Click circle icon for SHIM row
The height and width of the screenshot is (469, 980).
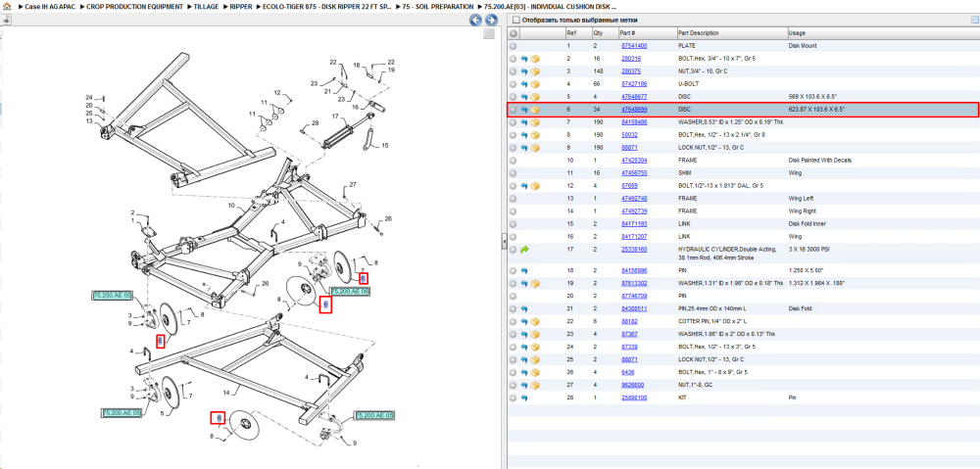click(x=514, y=173)
